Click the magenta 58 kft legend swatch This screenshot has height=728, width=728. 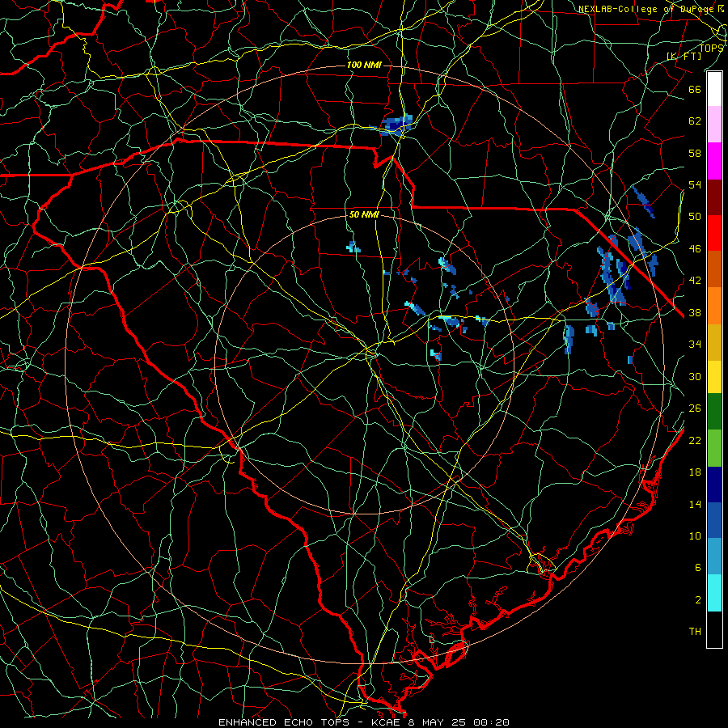tap(714, 161)
